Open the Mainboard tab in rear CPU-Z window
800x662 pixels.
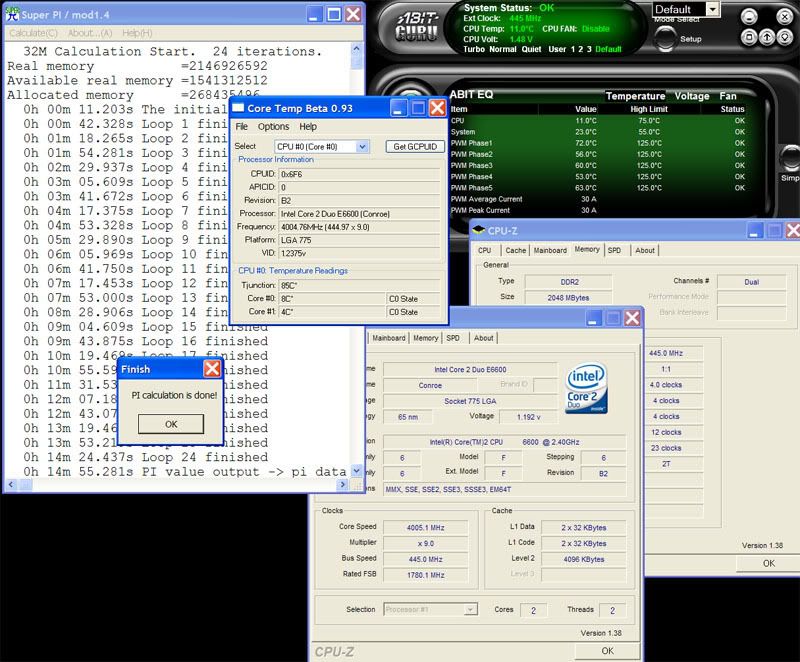coord(550,250)
